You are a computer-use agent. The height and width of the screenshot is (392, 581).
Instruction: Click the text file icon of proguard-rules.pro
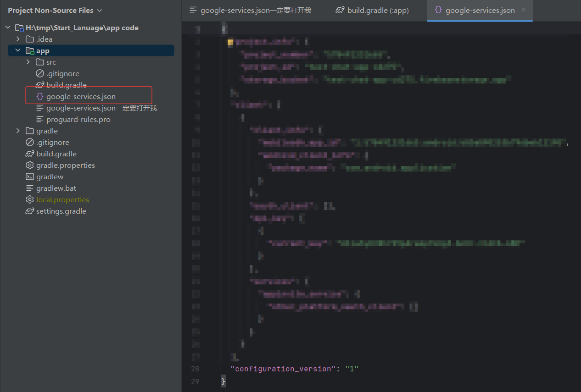40,119
